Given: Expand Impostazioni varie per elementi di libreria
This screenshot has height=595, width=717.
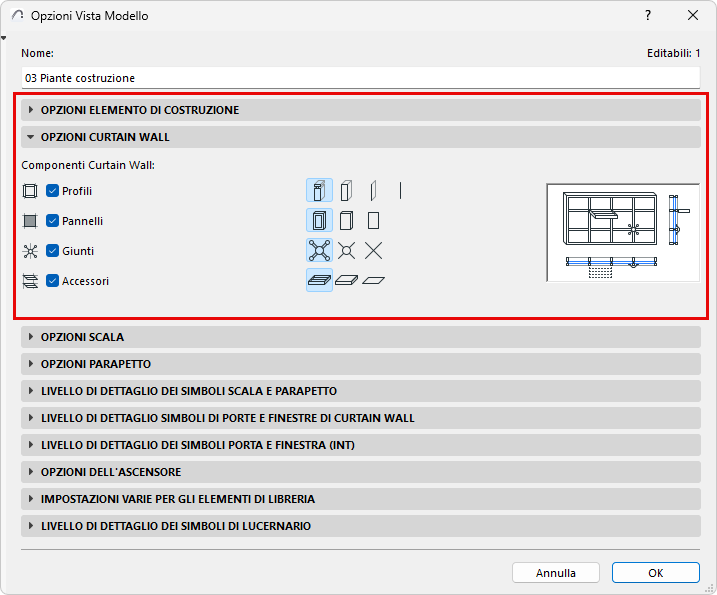Looking at the screenshot, I should [x=361, y=499].
